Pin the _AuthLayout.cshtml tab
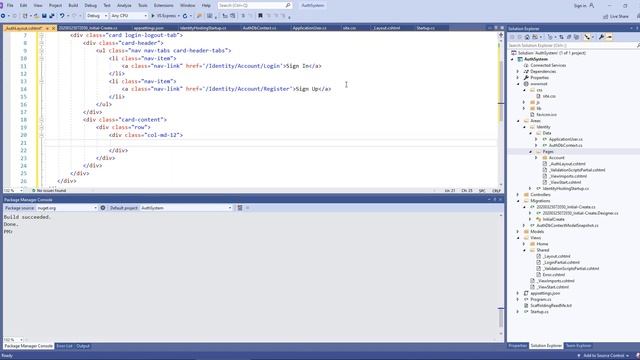This screenshot has width=640, height=360. [x=47, y=28]
